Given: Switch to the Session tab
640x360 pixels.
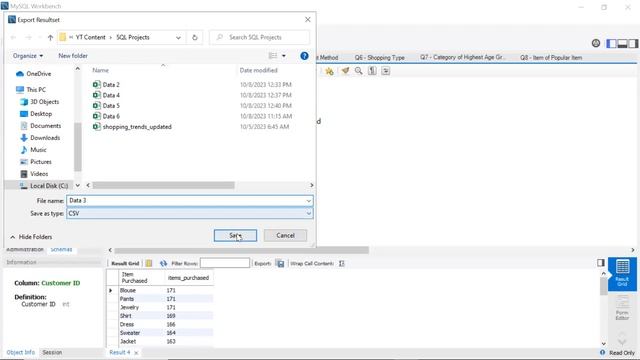Looking at the screenshot, I should 52,352.
